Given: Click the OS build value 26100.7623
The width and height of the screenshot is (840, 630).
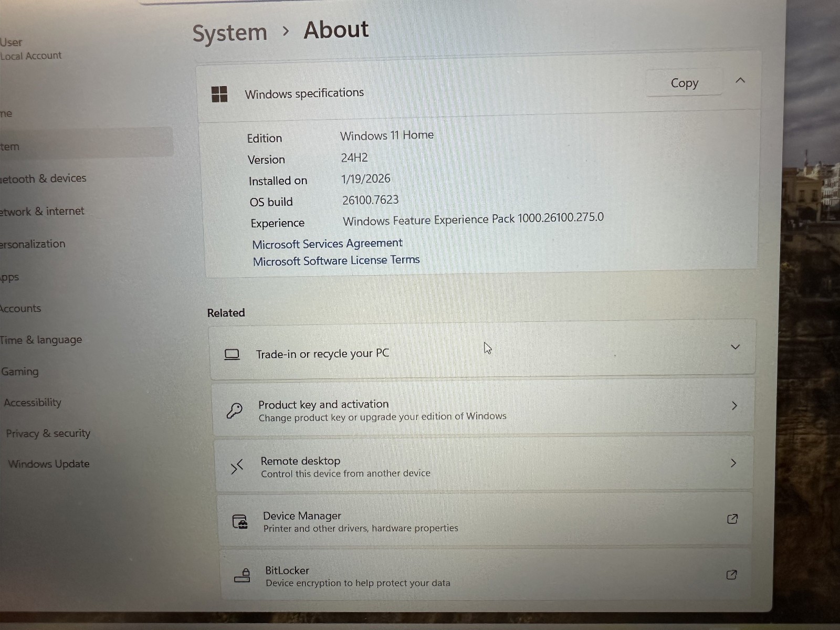Looking at the screenshot, I should coord(371,200).
